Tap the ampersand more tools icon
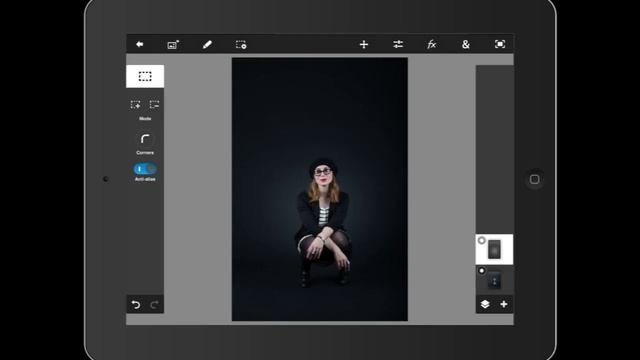 (x=466, y=44)
